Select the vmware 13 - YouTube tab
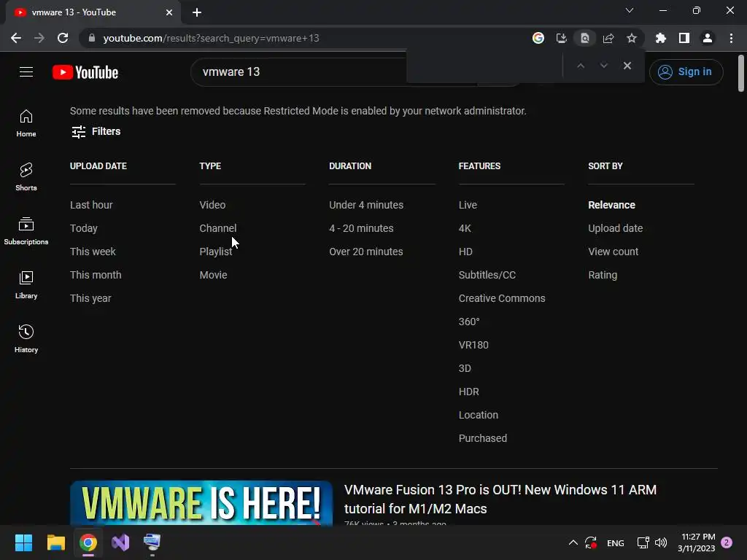This screenshot has width=747, height=560. [x=93, y=12]
